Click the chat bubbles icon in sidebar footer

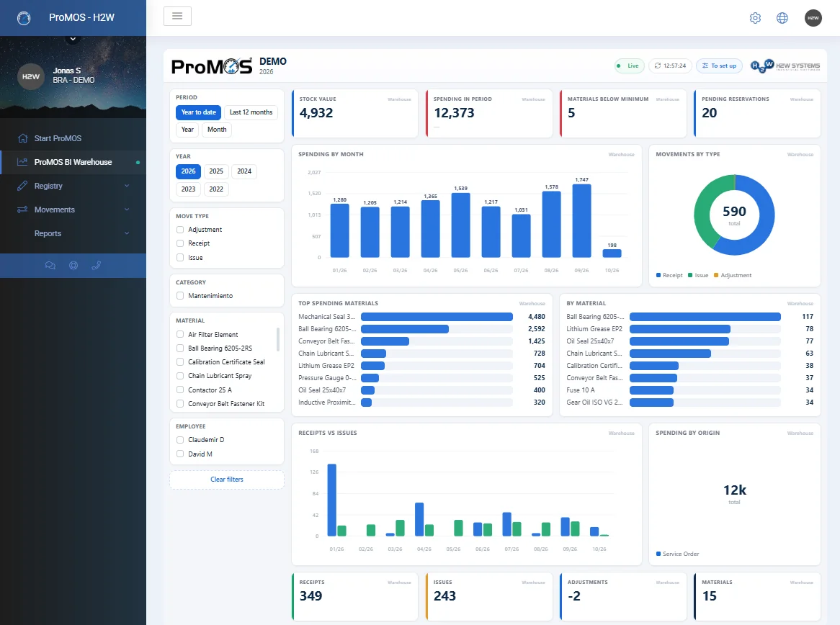tap(50, 265)
